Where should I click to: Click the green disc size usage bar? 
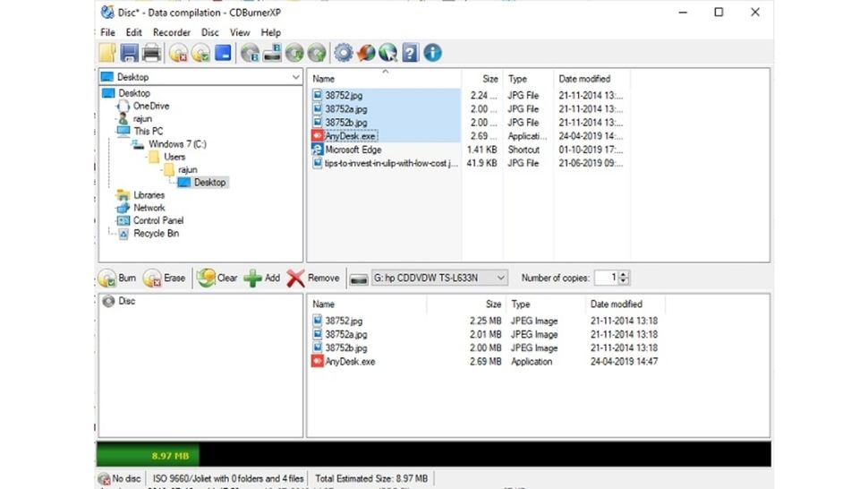coord(148,455)
